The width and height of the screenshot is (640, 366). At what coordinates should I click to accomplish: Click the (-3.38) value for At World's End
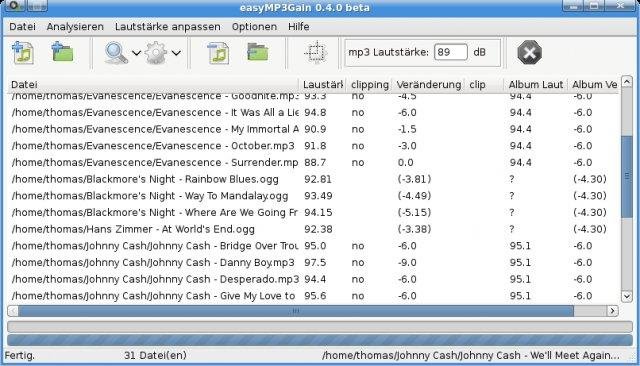click(x=414, y=229)
